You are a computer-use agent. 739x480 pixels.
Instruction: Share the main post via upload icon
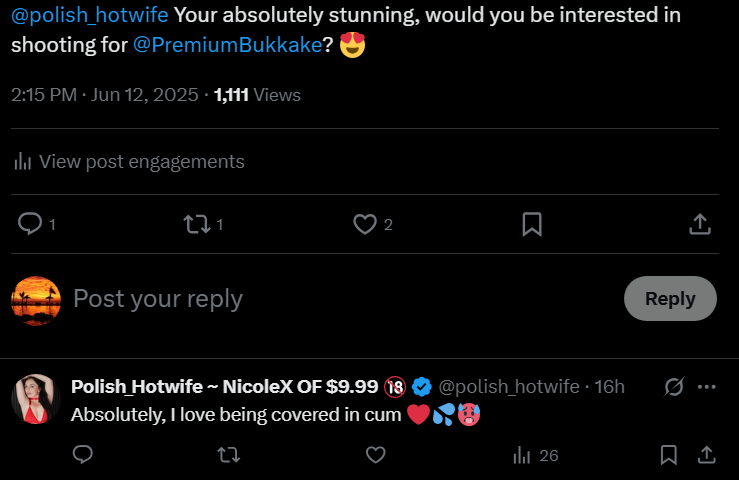click(x=700, y=224)
